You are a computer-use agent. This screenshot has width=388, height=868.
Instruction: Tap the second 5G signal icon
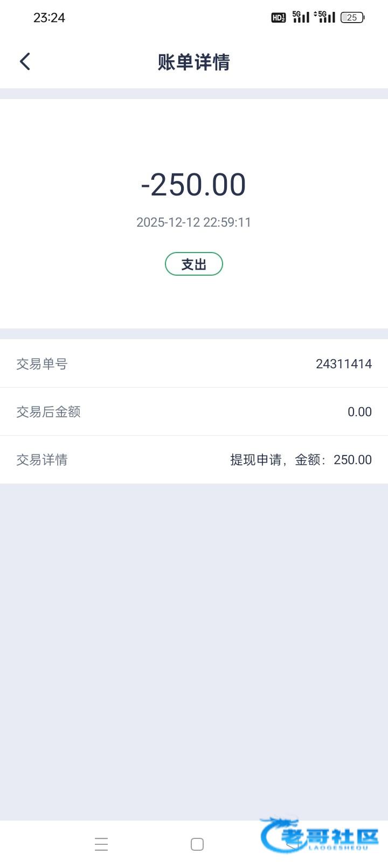(325, 17)
